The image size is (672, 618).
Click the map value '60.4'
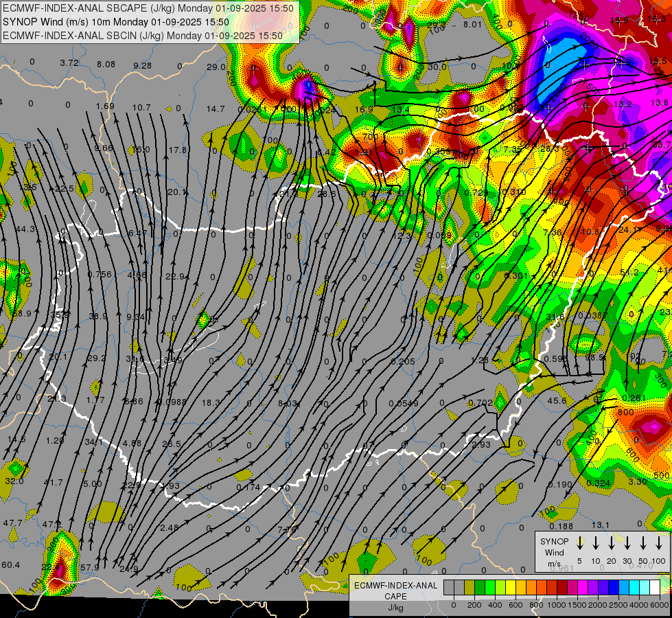point(10,565)
